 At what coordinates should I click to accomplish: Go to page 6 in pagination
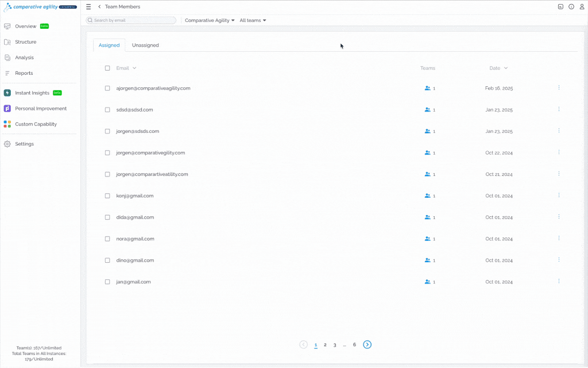pos(354,344)
